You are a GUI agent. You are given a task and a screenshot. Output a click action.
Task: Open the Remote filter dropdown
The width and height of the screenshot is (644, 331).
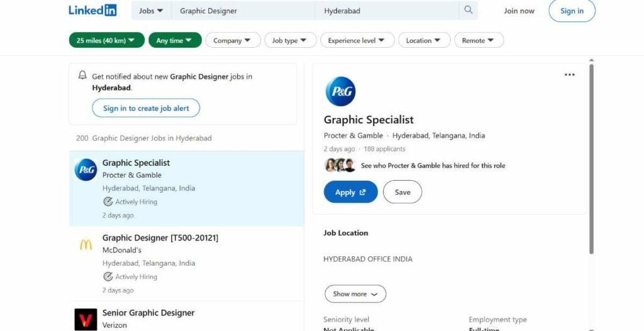click(479, 40)
